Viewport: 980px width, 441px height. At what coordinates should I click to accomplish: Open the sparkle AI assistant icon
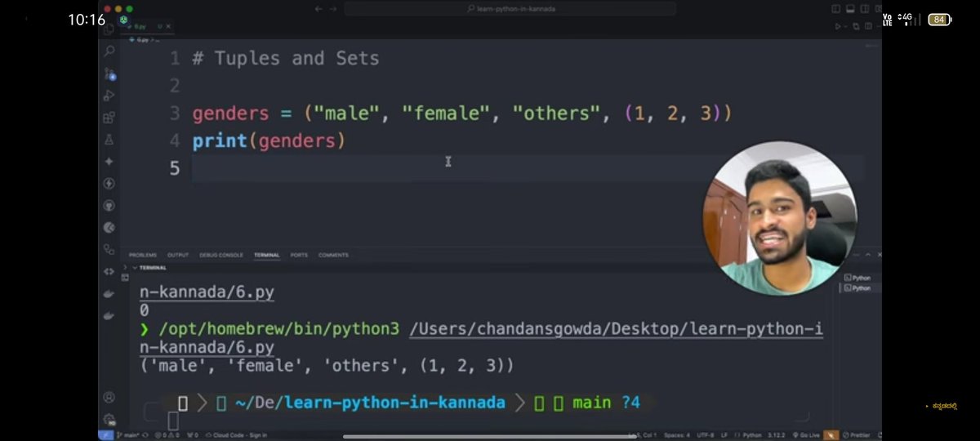pos(109,162)
